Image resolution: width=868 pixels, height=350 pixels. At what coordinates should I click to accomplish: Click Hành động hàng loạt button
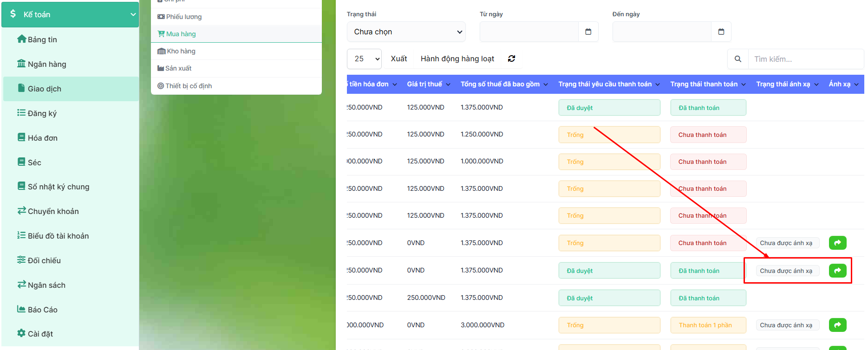457,58
